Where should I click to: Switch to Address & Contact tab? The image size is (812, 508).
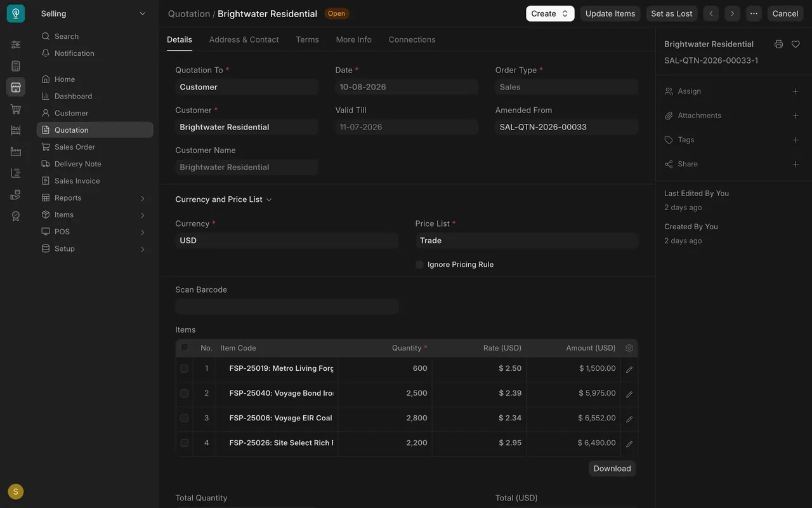click(x=244, y=39)
